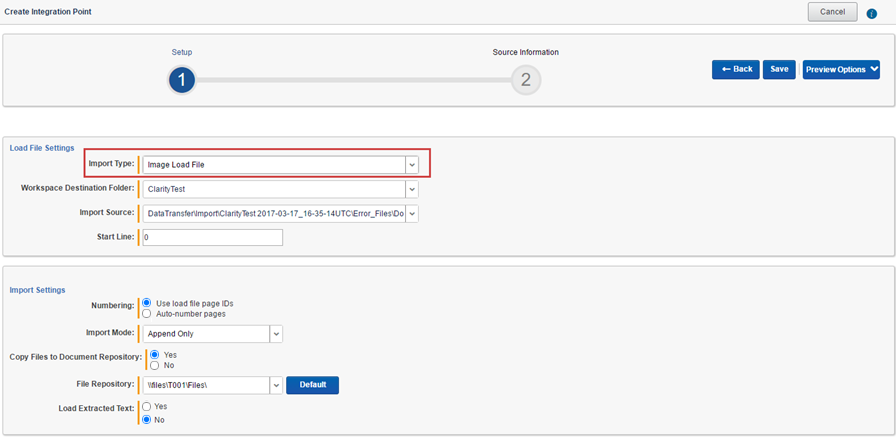Expand the File Repository dropdown arrow
Viewport: 896px width, 438px height.
[276, 385]
